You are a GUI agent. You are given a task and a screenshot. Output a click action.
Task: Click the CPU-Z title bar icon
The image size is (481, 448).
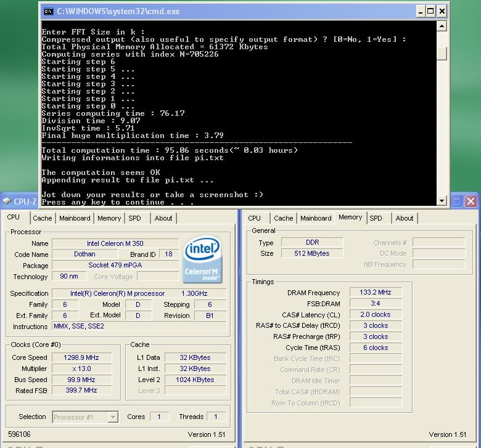coord(7,201)
